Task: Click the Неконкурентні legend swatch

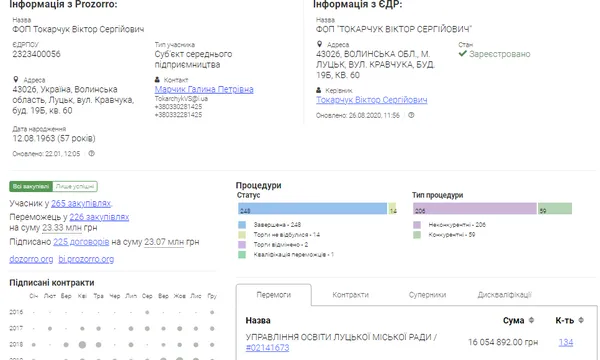Action: (417, 225)
